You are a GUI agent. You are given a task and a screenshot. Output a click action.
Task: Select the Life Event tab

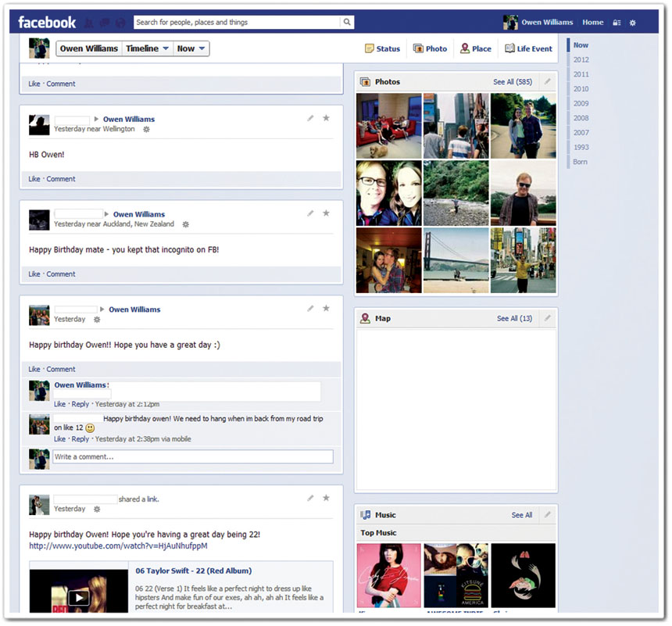point(528,48)
